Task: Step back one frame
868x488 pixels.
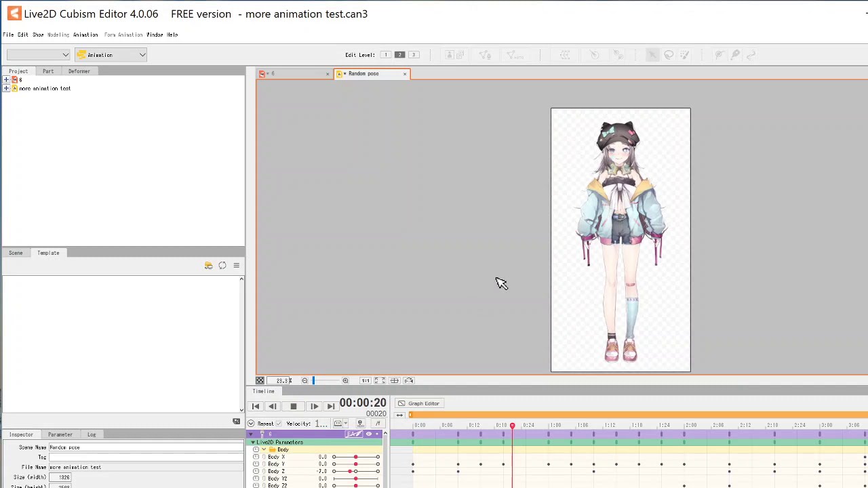Action: coord(272,406)
